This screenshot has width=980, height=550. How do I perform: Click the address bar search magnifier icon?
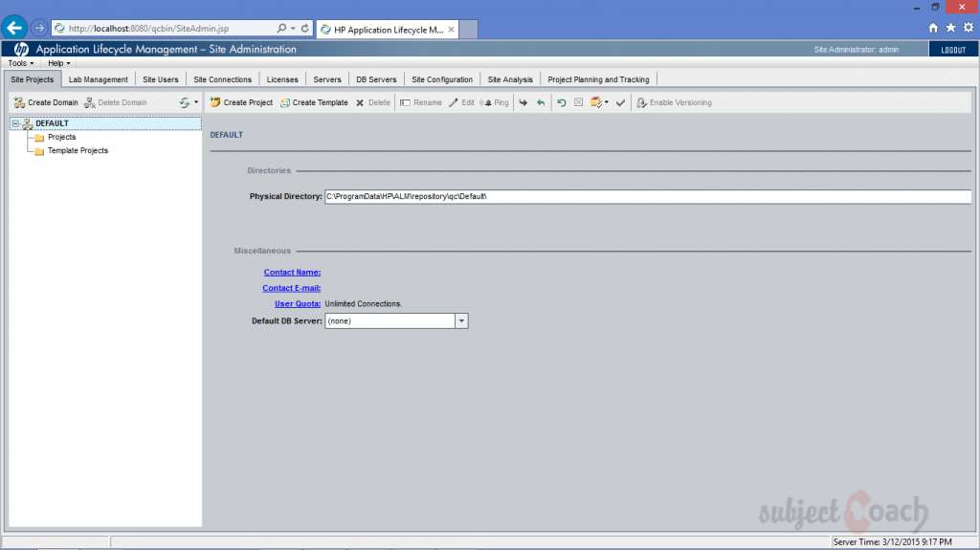tap(282, 28)
